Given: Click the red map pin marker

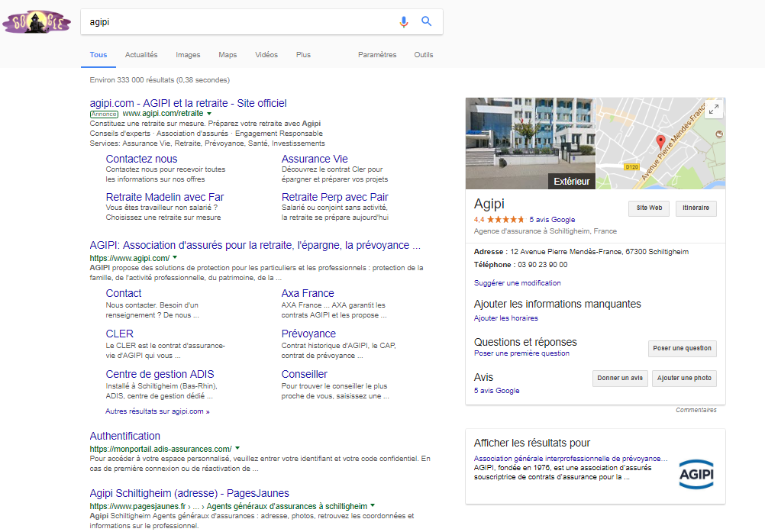Looking at the screenshot, I should pos(660,143).
